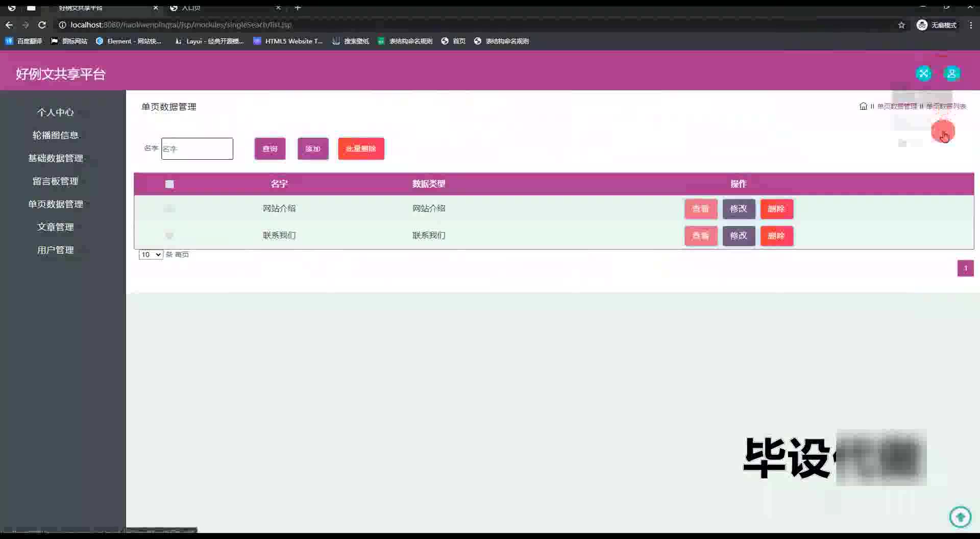
Task: Open 用户管理 in sidebar
Action: pyautogui.click(x=55, y=250)
